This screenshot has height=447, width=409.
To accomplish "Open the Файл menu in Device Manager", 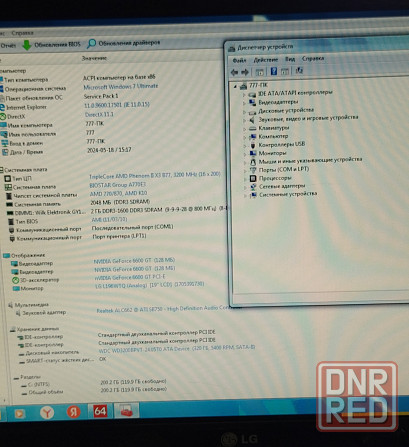I will point(239,60).
